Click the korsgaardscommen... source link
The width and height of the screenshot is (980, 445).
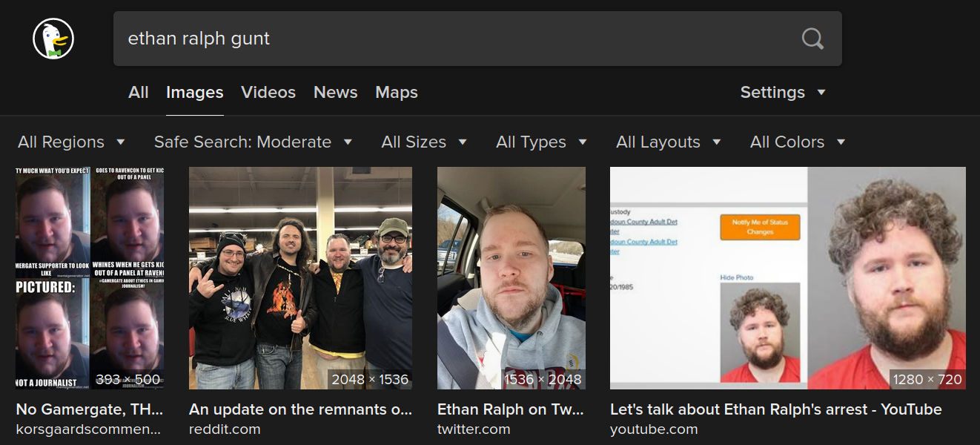click(x=88, y=429)
